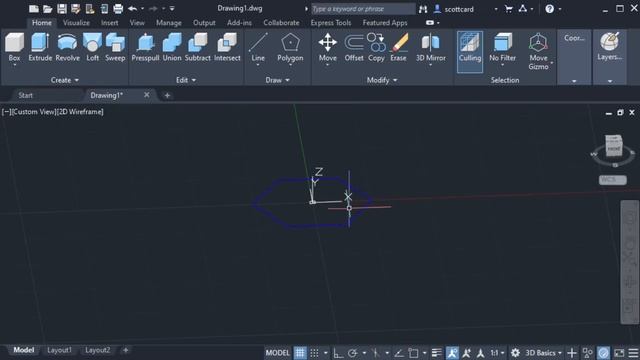
Task: Select the Box solid tool
Action: click(14, 48)
